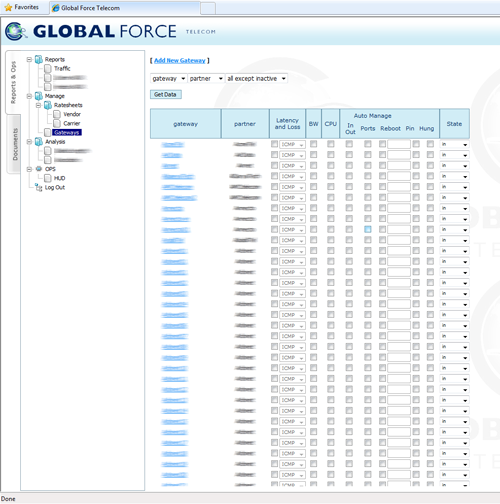Click the gateway column header
Viewport: 500px width, 504px height.
[186, 124]
